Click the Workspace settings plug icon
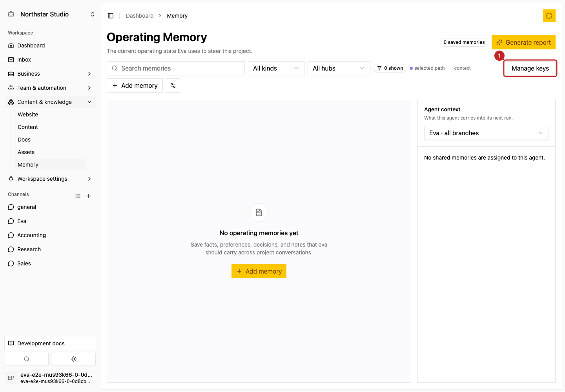The height and width of the screenshot is (392, 565). tap(11, 179)
